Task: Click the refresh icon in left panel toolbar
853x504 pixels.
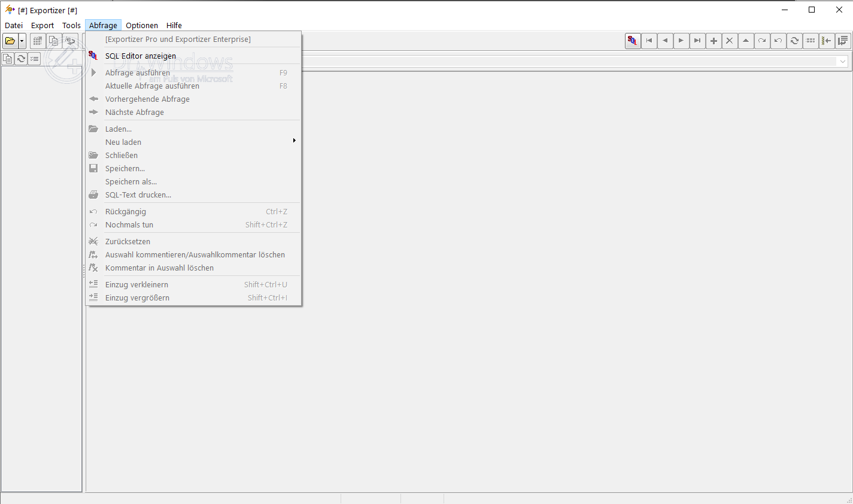Action: [x=21, y=59]
